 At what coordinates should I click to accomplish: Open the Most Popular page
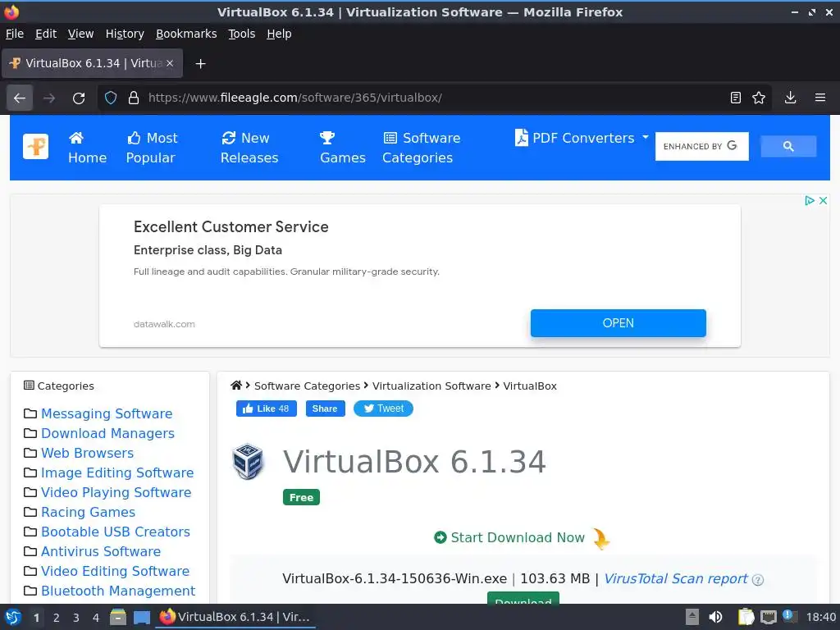[152, 148]
